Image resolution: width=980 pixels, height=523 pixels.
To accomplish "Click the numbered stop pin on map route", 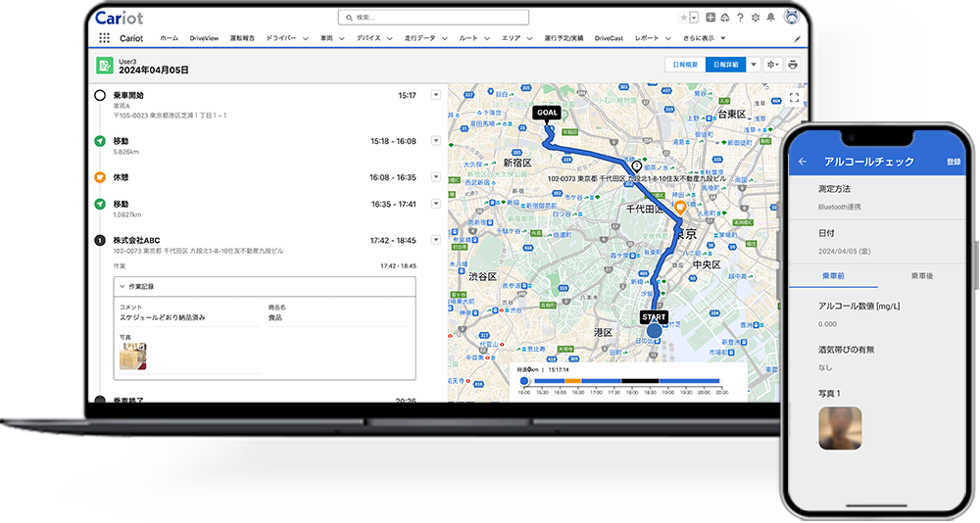I will [636, 166].
